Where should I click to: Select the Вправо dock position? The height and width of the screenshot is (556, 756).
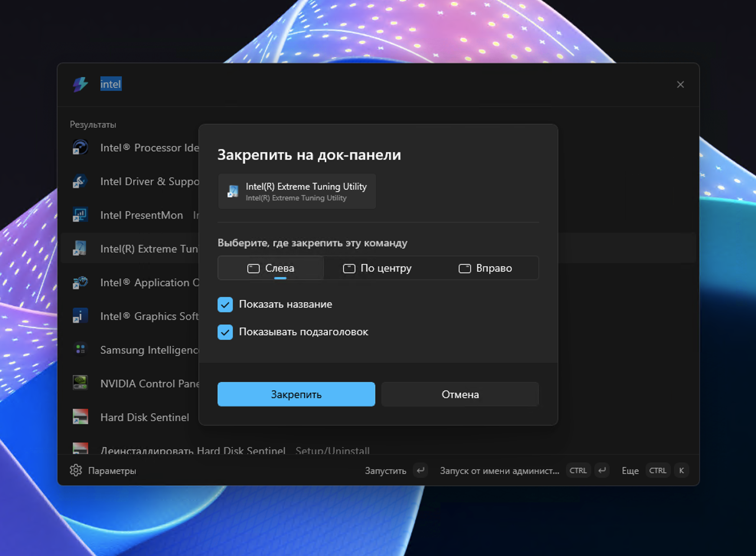[485, 268]
